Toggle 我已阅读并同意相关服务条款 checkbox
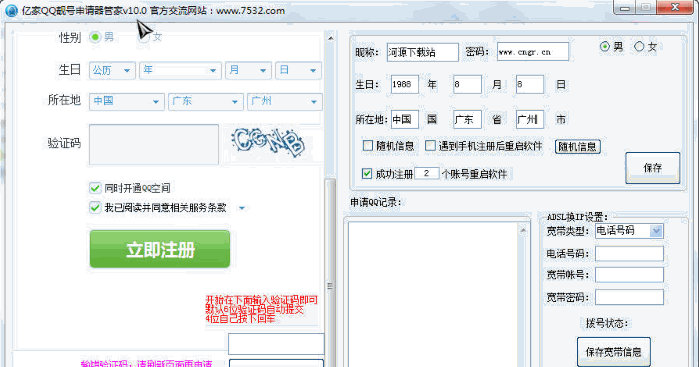The image size is (699, 367). click(95, 207)
